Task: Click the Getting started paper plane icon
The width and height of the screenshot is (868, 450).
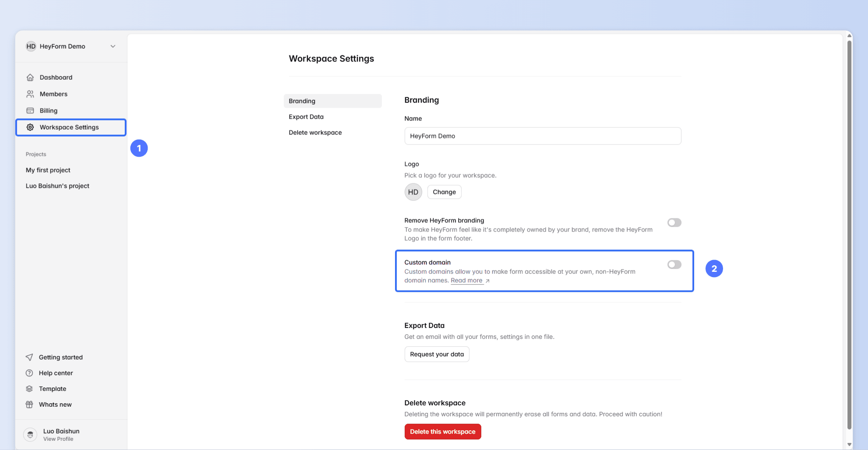Action: pyautogui.click(x=29, y=357)
